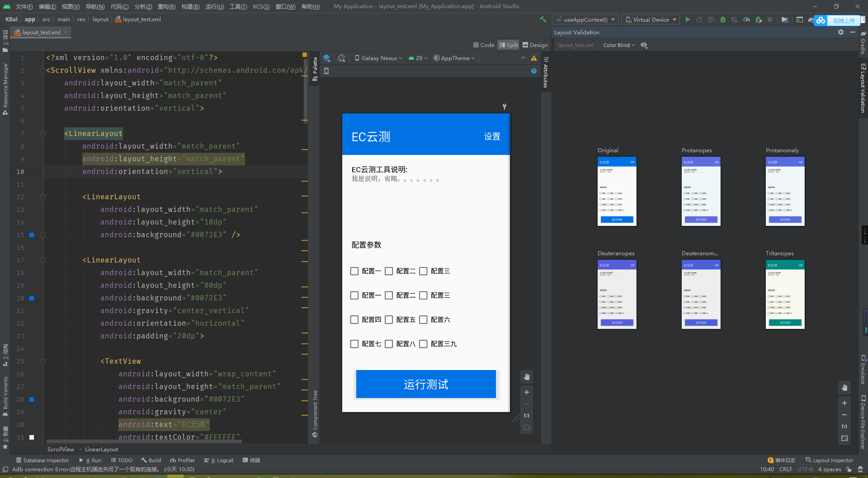868x478 pixels.
Task: Run the app using the green Run button
Action: [x=688, y=19]
